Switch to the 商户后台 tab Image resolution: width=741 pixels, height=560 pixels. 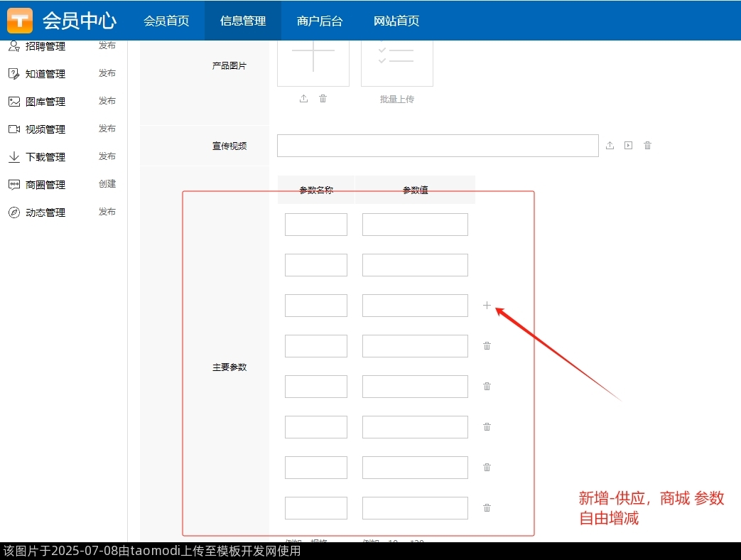(x=320, y=21)
